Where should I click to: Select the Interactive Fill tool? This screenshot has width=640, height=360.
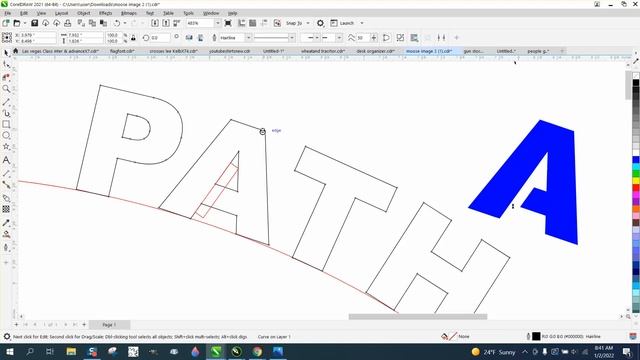pyautogui.click(x=6, y=234)
